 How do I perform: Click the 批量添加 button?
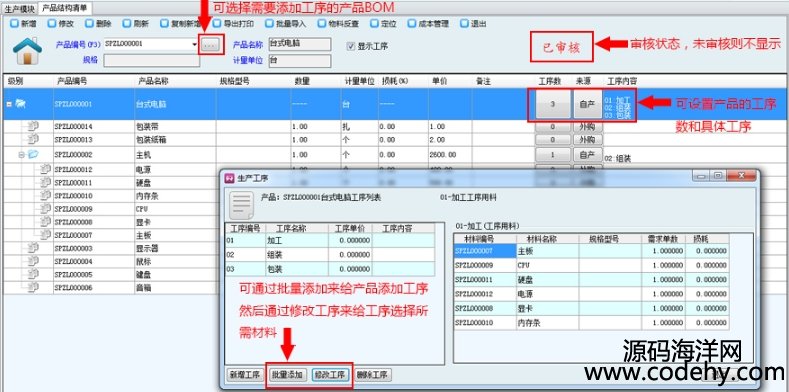click(x=287, y=375)
